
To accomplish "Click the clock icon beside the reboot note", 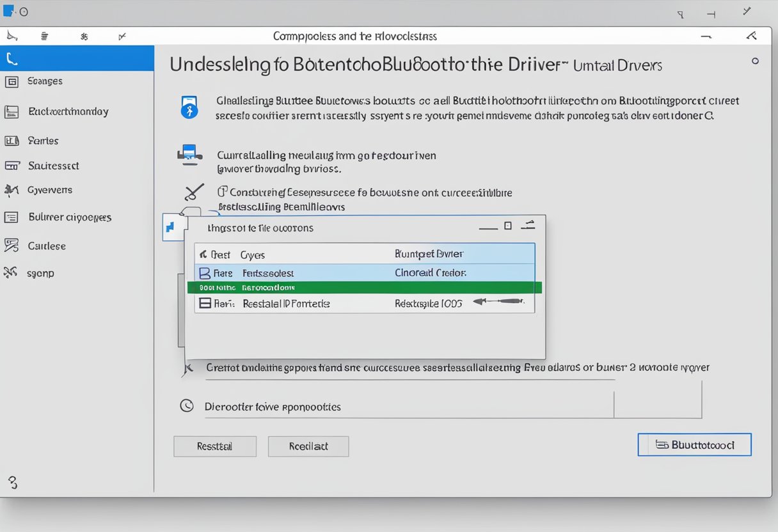I will coord(187,405).
